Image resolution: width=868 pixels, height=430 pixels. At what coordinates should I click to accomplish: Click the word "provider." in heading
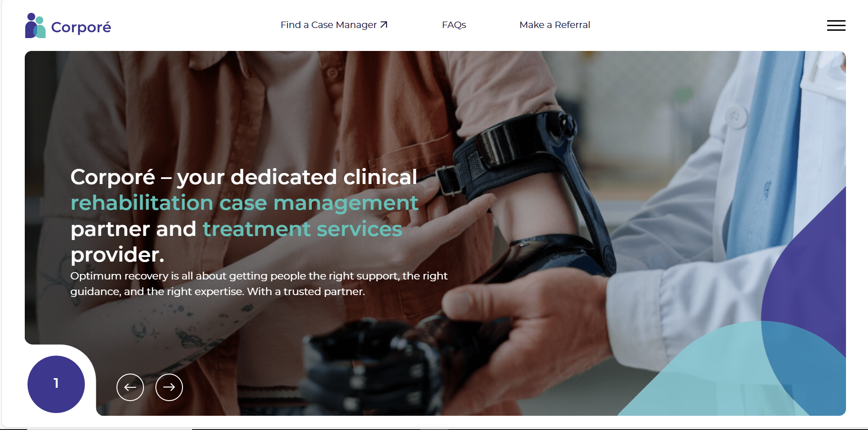[117, 255]
